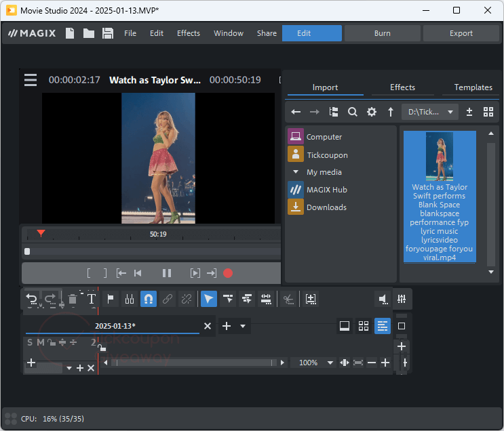Toggle the magnet snapping button
The image size is (504, 431).
[149, 299]
